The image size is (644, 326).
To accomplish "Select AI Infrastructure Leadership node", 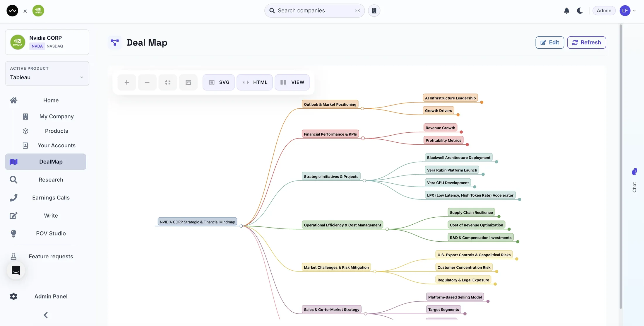I will [x=450, y=98].
